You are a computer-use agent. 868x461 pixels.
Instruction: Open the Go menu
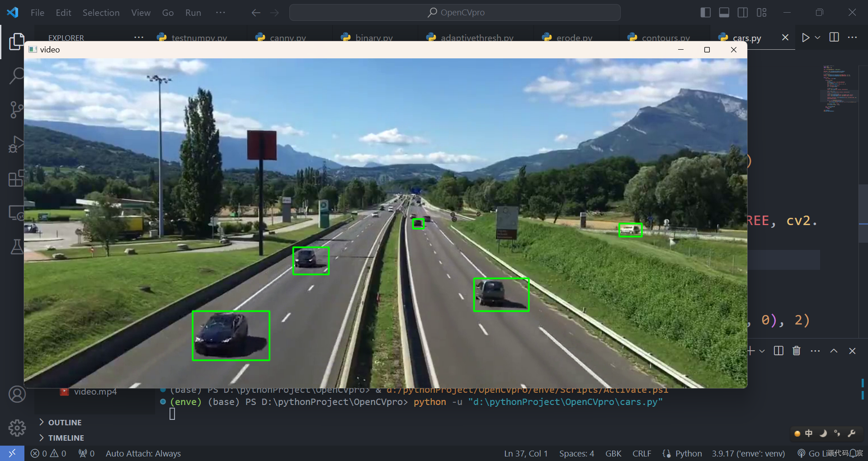(168, 13)
